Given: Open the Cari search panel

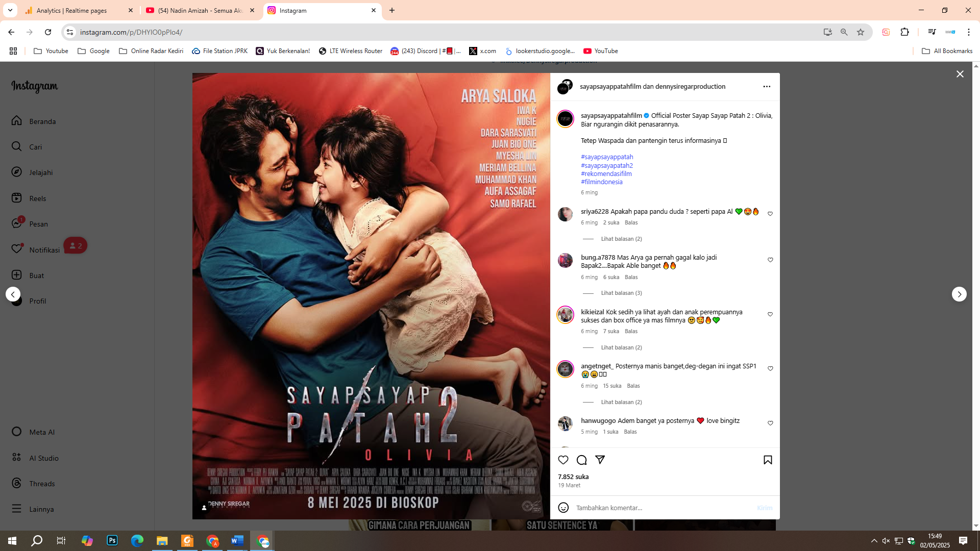Looking at the screenshot, I should [27, 146].
